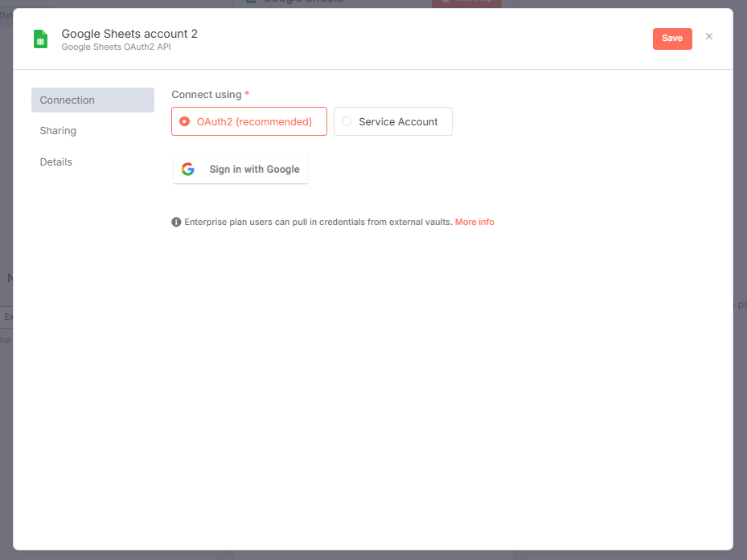Screen dimensions: 747x560
Task: Select Service Account radio option
Action: pyautogui.click(x=393, y=121)
